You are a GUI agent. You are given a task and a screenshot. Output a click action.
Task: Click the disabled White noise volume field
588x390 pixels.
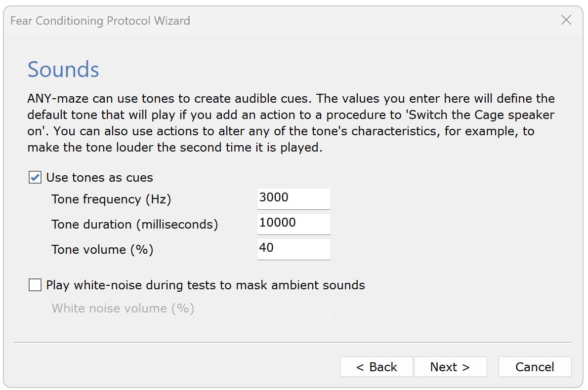[x=294, y=308]
